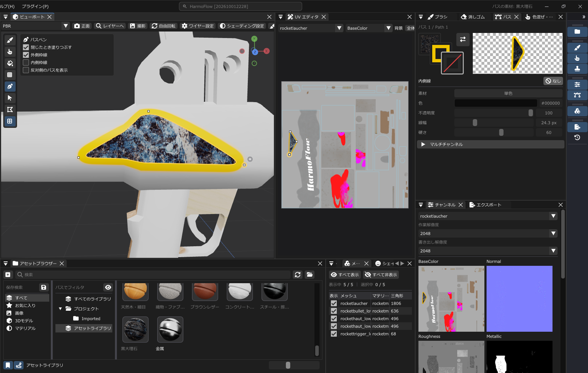
Task: Click the refresh icon in asset browser
Action: [x=298, y=274]
